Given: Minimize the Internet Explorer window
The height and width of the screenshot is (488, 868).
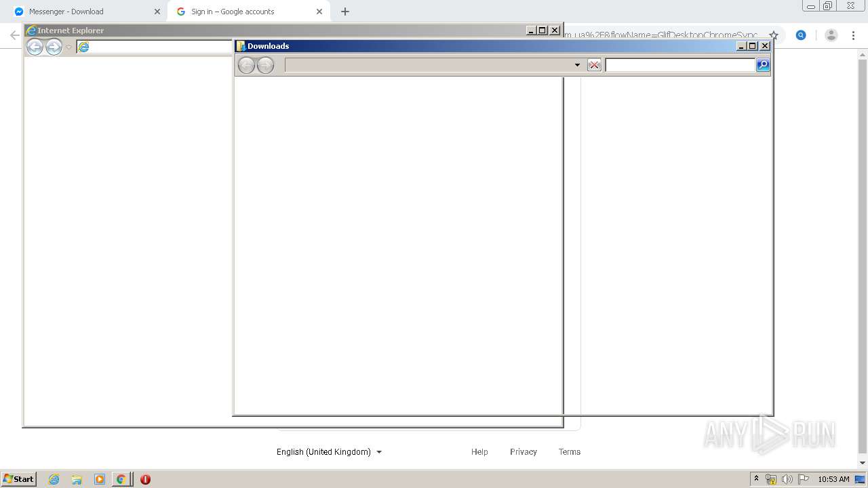Looking at the screenshot, I should (532, 30).
